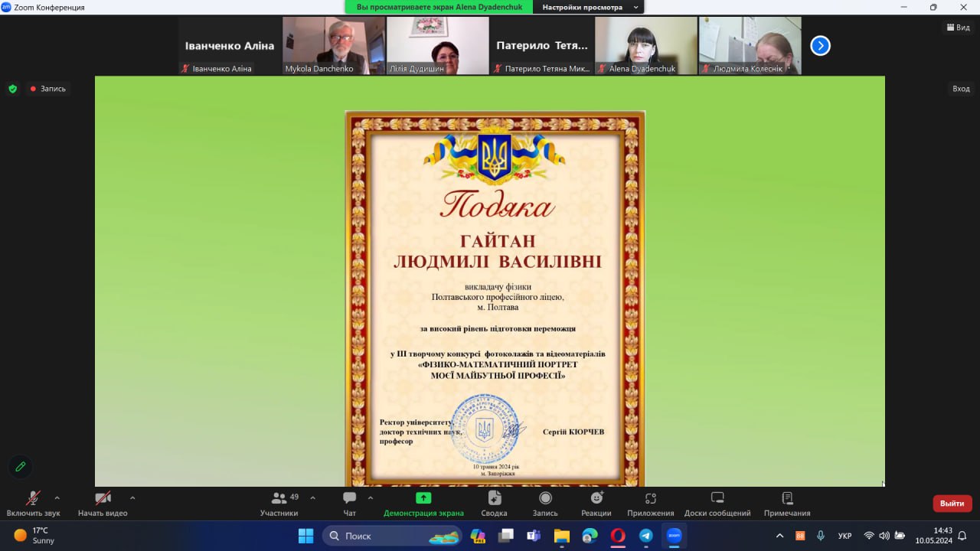Expand the chat options arrow

pyautogui.click(x=371, y=497)
